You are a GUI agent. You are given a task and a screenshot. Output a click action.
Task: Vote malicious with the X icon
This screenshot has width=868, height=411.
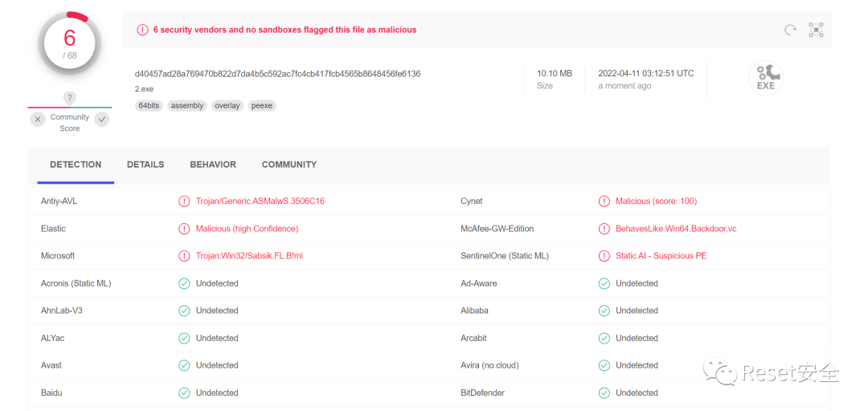[38, 120]
